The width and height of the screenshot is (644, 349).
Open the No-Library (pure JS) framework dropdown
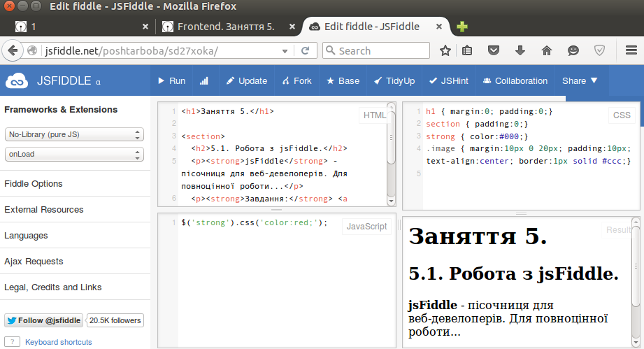click(x=74, y=134)
